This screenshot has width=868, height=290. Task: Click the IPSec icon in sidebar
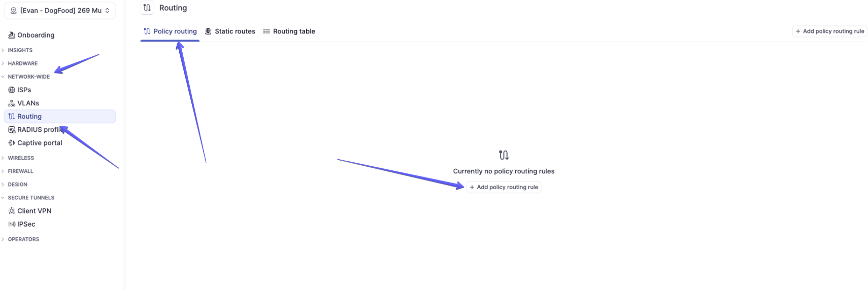[x=11, y=224]
